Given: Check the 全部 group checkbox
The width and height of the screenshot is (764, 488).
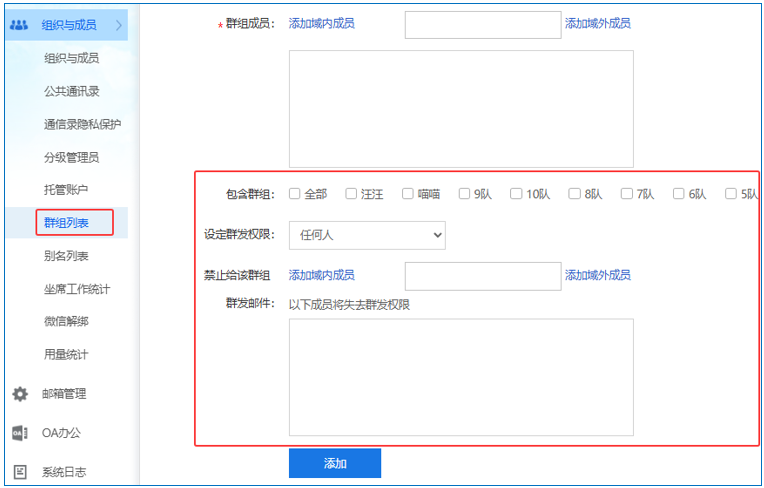Looking at the screenshot, I should (x=295, y=194).
